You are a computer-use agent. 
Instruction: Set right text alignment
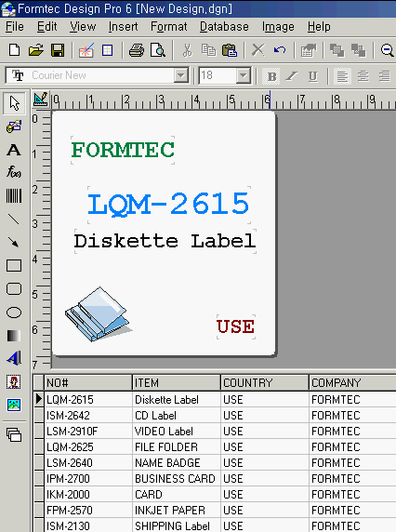click(x=384, y=76)
